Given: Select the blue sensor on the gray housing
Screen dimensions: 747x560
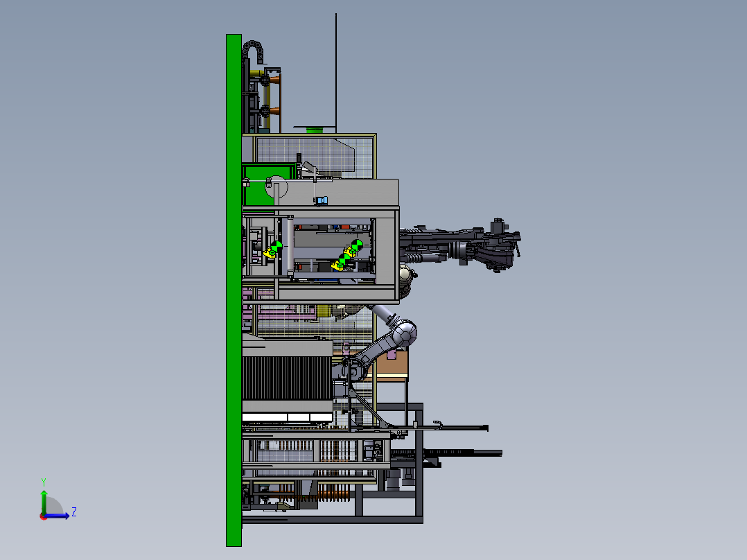Looking at the screenshot, I should pyautogui.click(x=322, y=201).
